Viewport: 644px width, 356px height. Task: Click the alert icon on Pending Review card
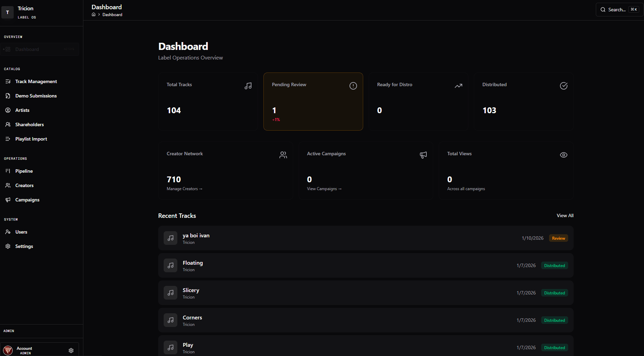[353, 85]
